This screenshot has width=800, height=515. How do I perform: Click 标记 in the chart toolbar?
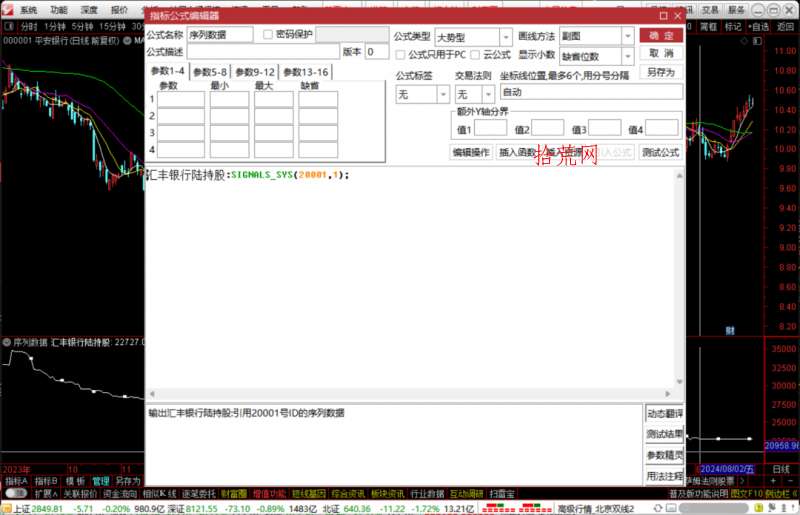733,26
